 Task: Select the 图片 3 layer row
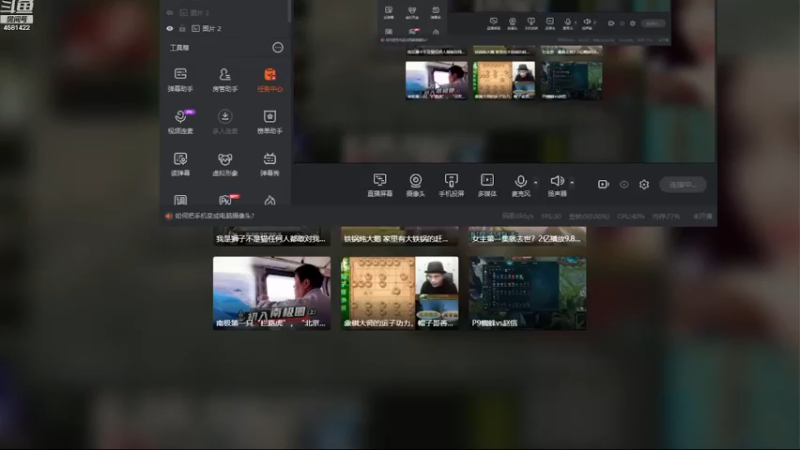pos(224,12)
